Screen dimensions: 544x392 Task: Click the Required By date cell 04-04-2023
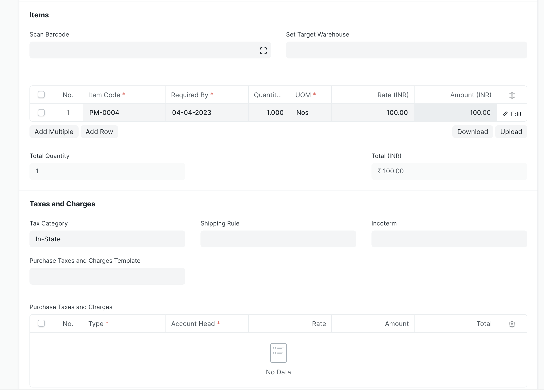tap(207, 113)
